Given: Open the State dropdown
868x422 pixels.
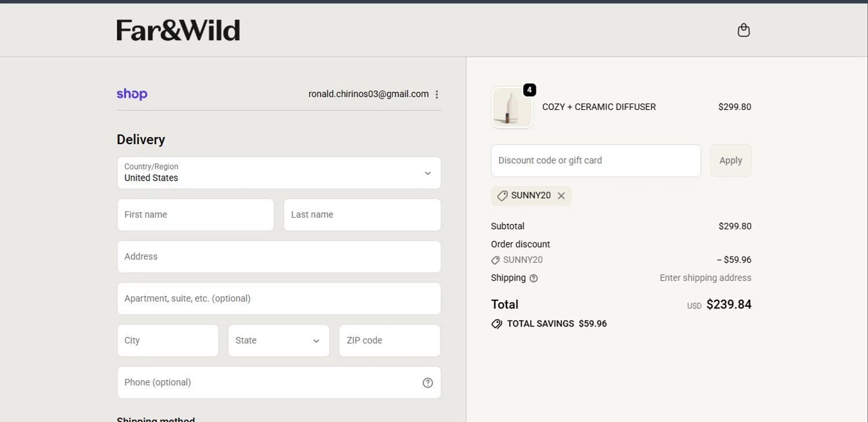Looking at the screenshot, I should (x=279, y=340).
